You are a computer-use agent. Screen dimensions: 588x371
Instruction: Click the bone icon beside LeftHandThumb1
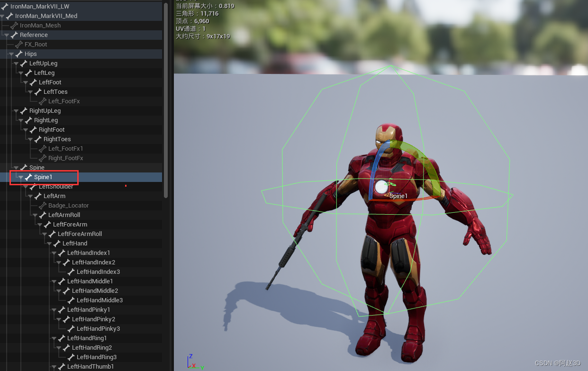click(x=62, y=367)
